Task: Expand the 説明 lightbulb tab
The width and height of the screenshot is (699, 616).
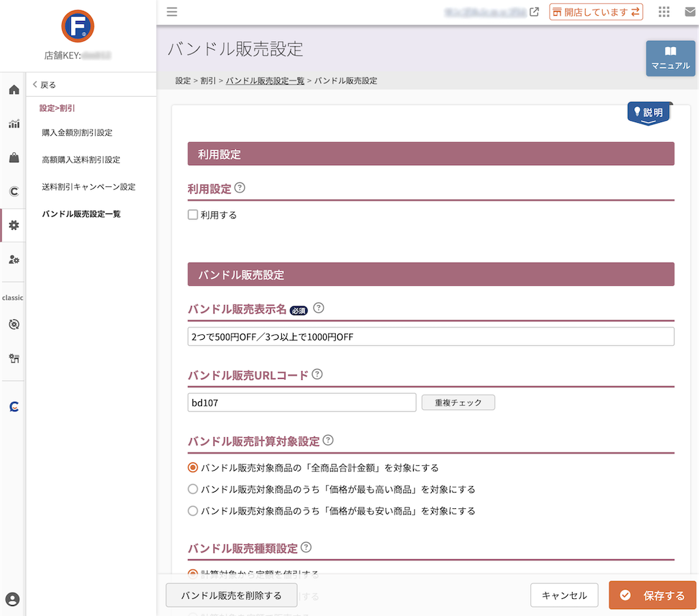Action: tap(649, 113)
